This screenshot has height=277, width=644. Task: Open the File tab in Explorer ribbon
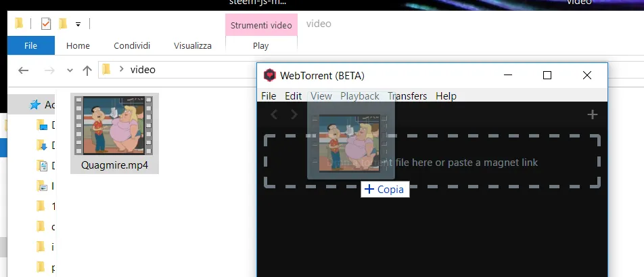pos(31,45)
